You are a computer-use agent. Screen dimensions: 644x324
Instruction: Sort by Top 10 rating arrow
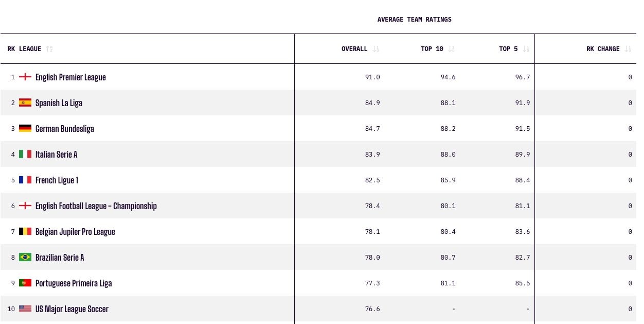click(x=451, y=49)
